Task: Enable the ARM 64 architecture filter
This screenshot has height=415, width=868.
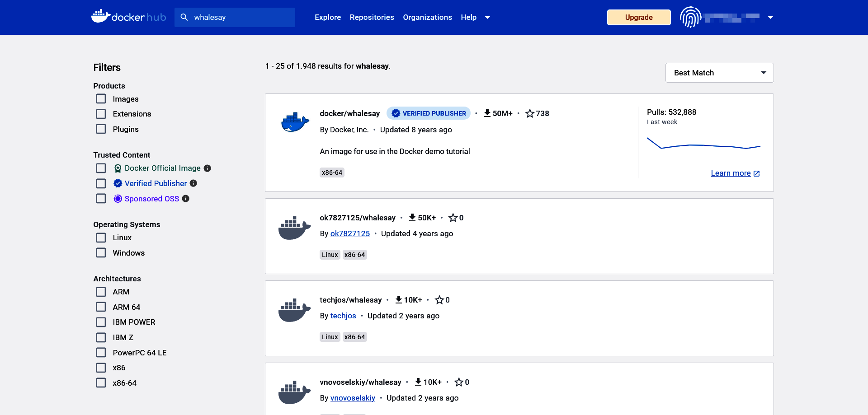Action: (100, 307)
